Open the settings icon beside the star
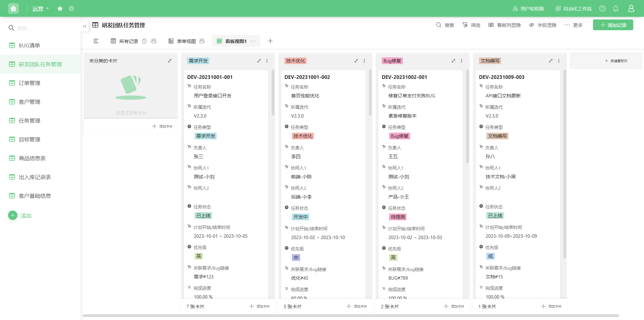Viewport: 644px width, 320px height. (x=71, y=8)
